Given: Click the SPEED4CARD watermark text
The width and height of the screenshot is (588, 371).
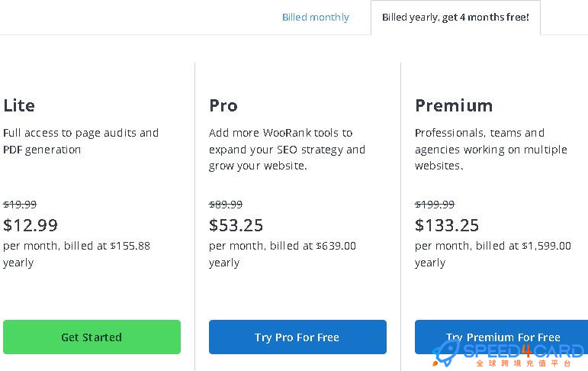Looking at the screenshot, I should click(523, 352).
